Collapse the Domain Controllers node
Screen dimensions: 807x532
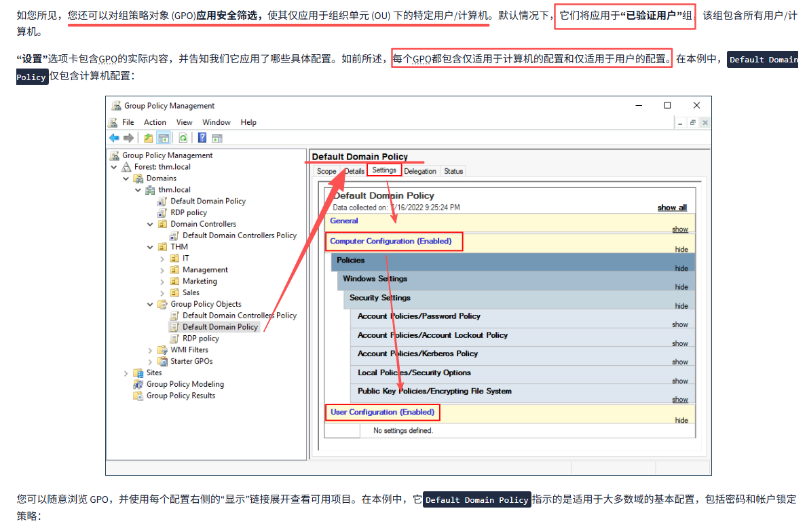click(x=150, y=225)
